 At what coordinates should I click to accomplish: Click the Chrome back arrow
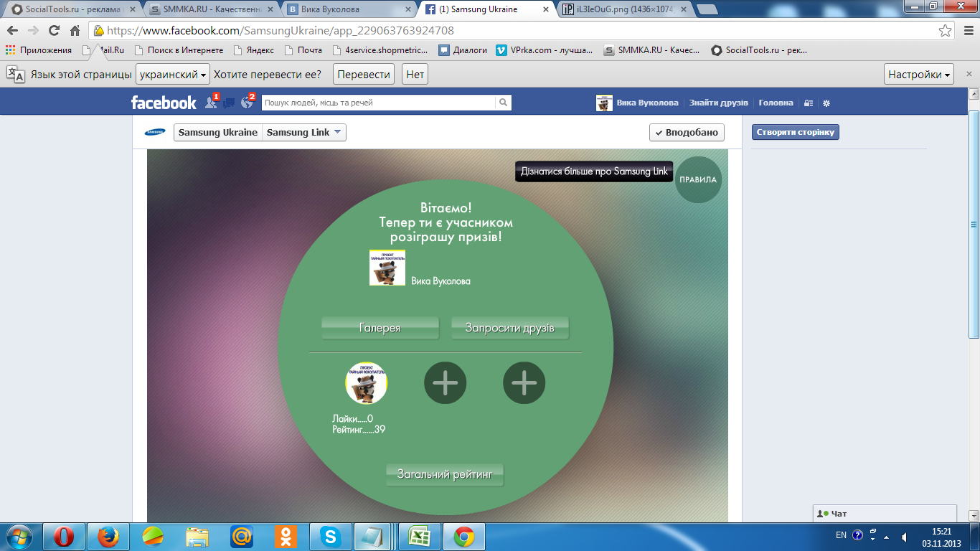point(12,31)
